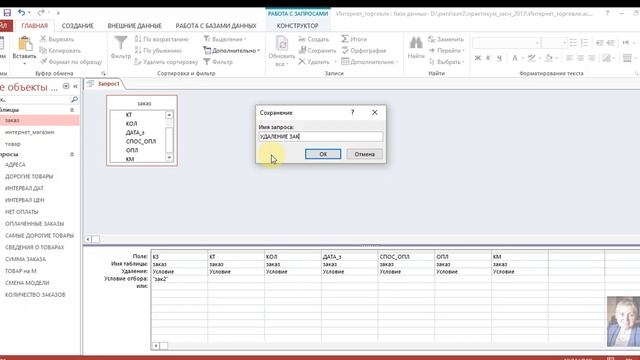
Task: Run Орфография spell check
Action: pyautogui.click(x=363, y=51)
